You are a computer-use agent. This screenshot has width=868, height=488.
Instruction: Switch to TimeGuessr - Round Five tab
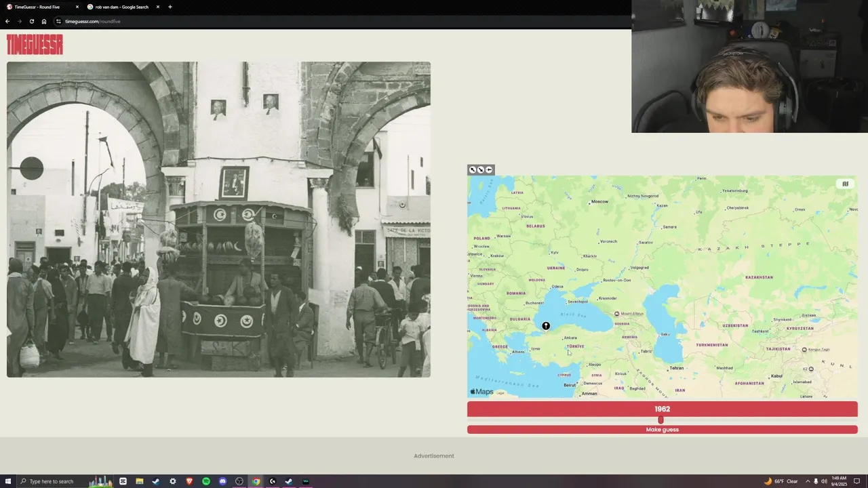click(41, 7)
